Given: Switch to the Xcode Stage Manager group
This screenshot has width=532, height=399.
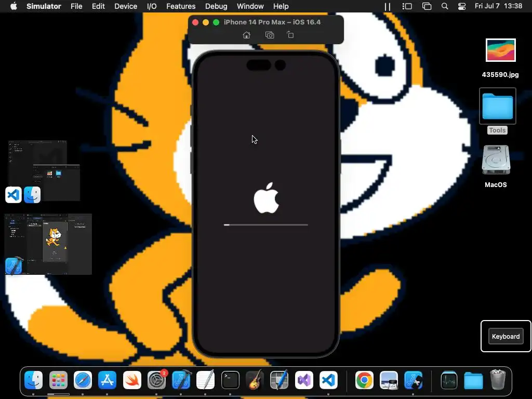Looking at the screenshot, I should 48,244.
